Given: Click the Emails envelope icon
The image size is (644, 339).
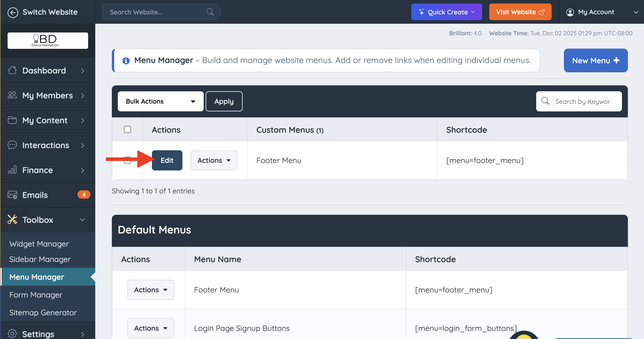Looking at the screenshot, I should (12, 195).
